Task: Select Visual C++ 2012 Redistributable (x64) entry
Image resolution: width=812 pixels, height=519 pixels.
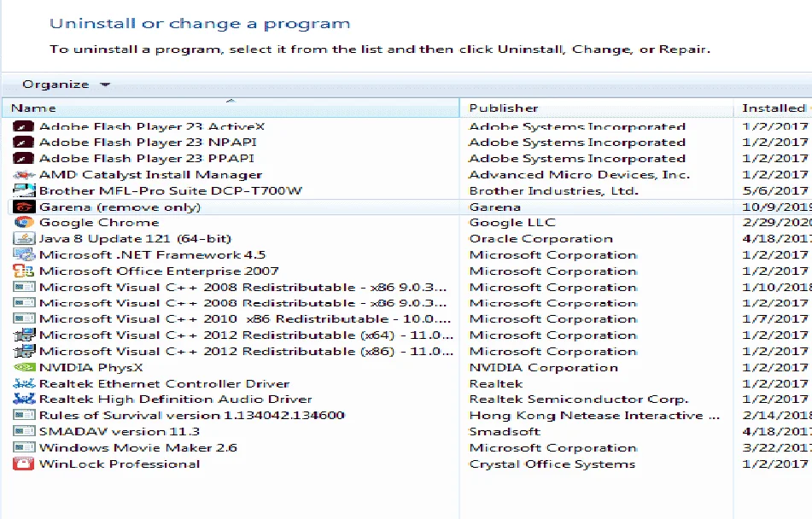Action: coord(246,335)
